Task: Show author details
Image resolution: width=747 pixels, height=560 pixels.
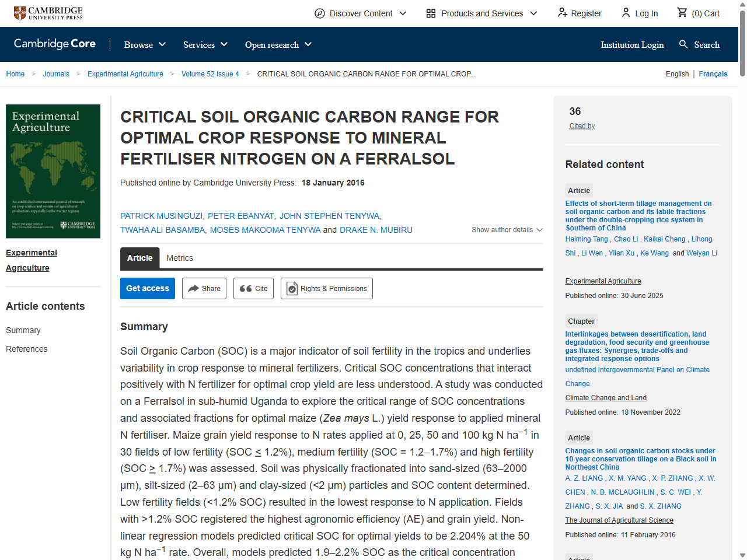Action: [x=507, y=230]
